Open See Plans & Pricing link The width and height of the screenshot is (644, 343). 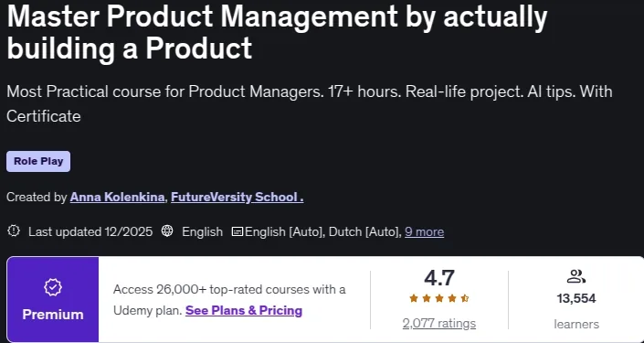click(244, 310)
